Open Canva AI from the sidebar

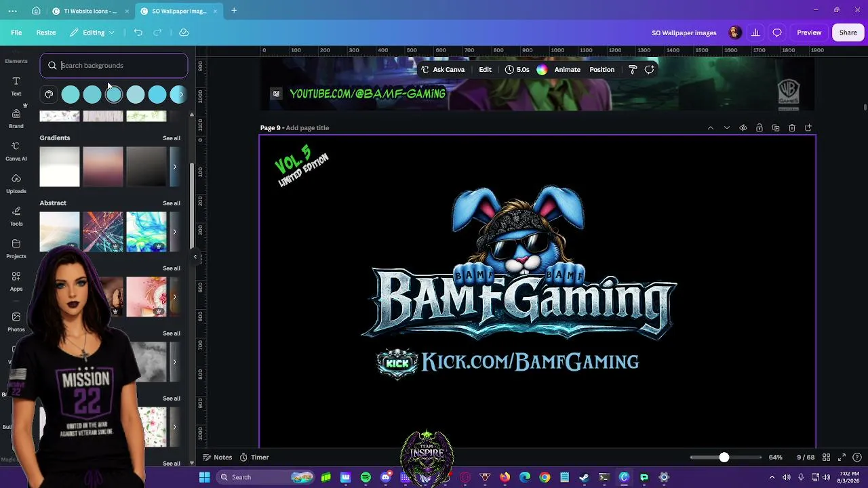pos(16,151)
